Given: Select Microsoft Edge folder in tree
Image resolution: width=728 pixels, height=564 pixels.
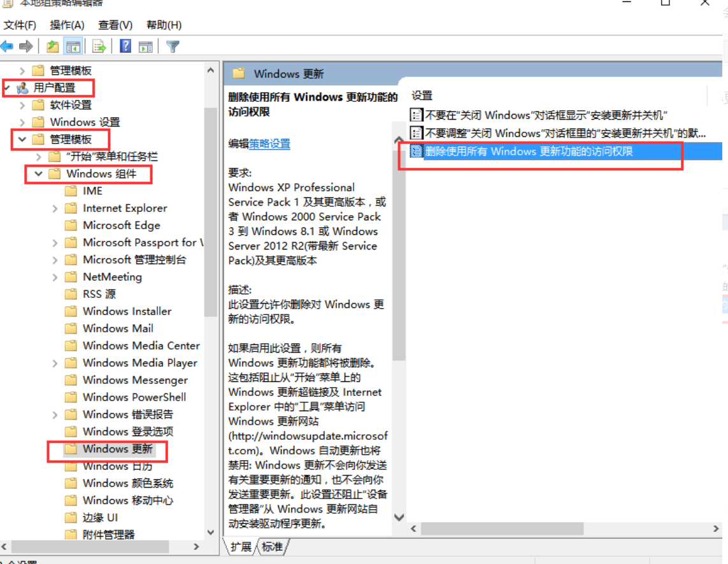Looking at the screenshot, I should (121, 225).
